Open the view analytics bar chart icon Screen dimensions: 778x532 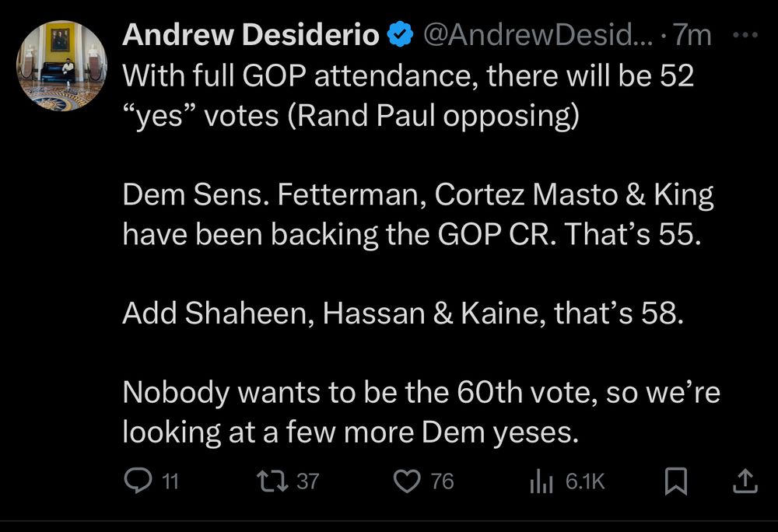pos(540,482)
